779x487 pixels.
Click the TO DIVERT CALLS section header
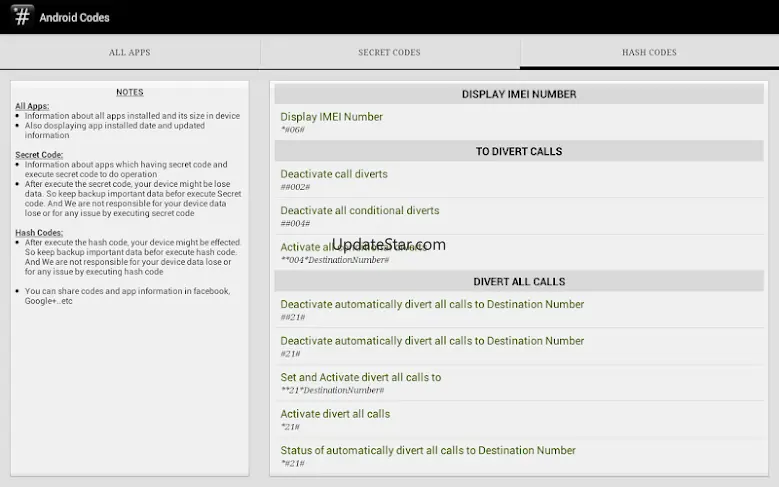519,151
